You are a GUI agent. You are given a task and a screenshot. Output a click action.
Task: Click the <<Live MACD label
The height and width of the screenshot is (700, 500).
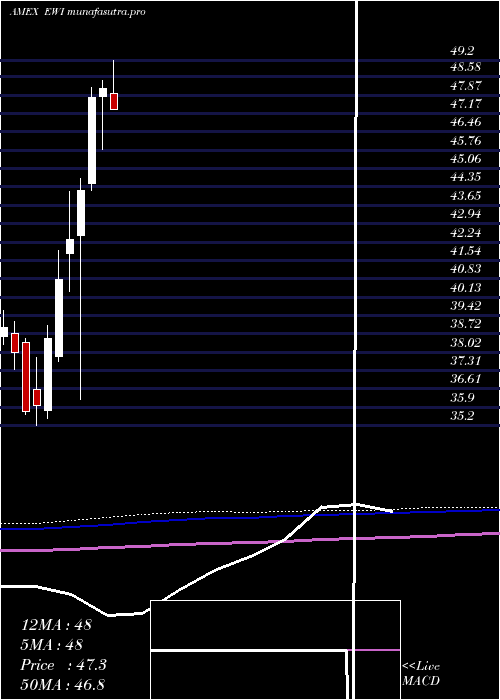point(421,674)
